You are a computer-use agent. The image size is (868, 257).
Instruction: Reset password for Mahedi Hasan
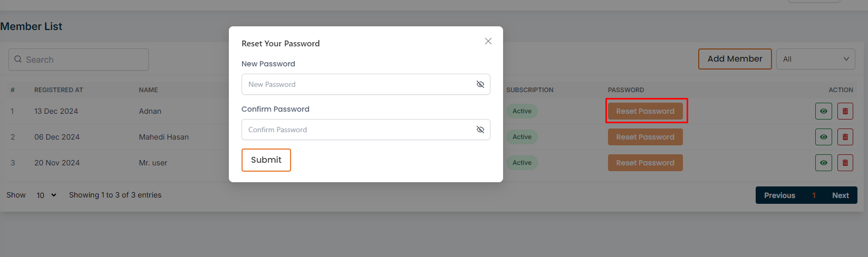point(645,137)
